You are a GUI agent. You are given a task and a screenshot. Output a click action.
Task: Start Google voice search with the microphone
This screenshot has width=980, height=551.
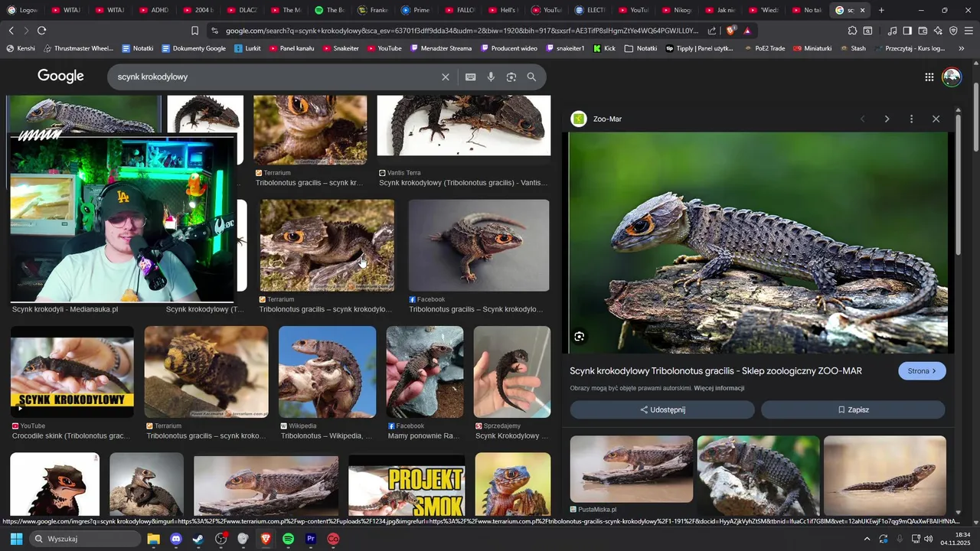491,77
